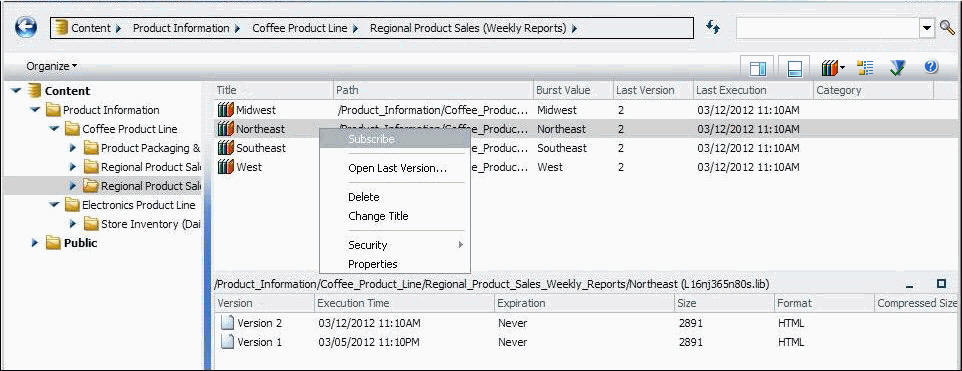Select the Midwest library report icon

tap(226, 110)
